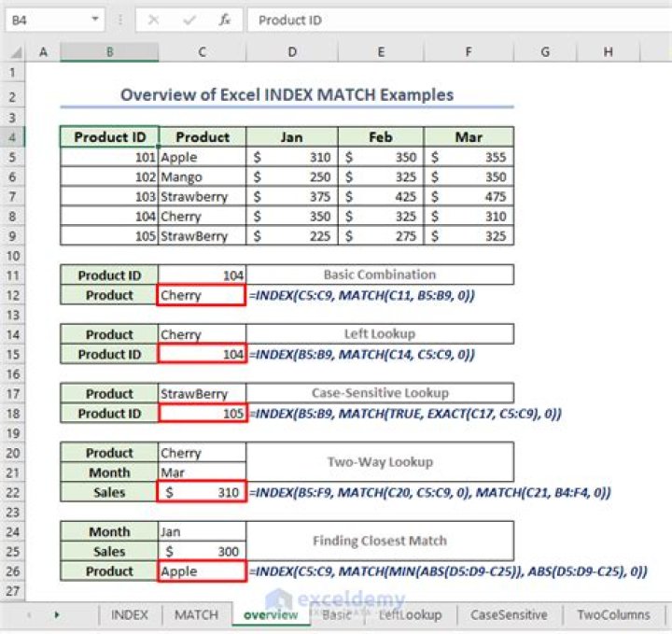
Task: Click the 'Apple' cell in row 5
Action: (203, 157)
